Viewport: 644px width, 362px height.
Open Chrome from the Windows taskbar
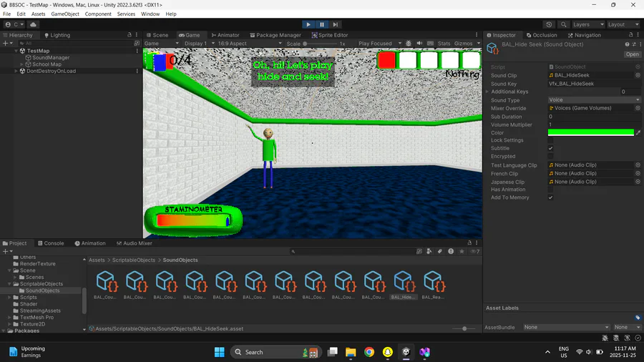click(369, 352)
